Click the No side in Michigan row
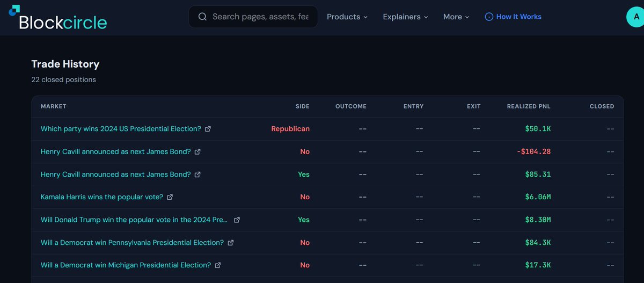This screenshot has width=644, height=283. tap(305, 265)
